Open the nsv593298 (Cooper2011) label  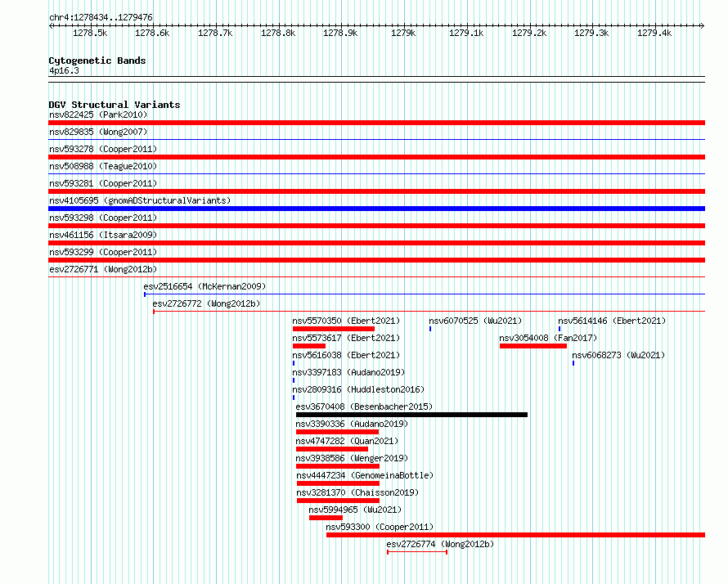(103, 218)
